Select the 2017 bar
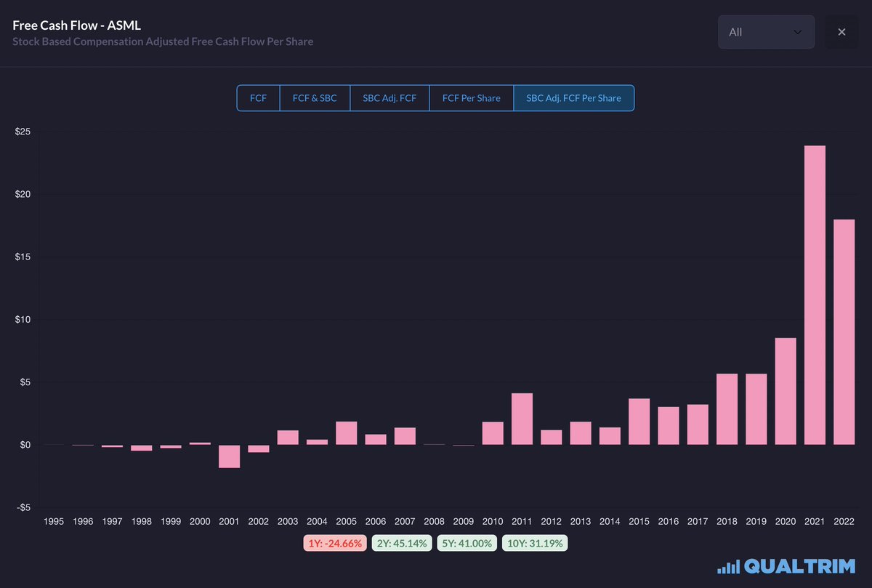This screenshot has height=588, width=872. pyautogui.click(x=698, y=424)
